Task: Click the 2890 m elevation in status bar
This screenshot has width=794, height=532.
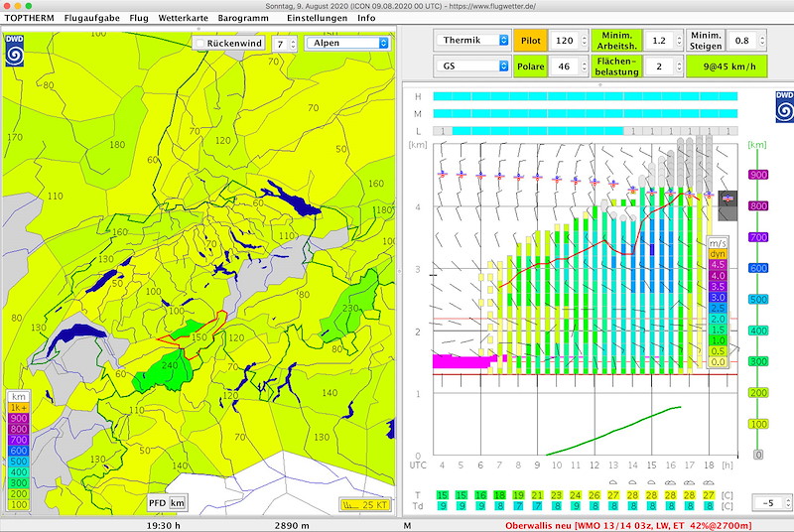Action: point(292,525)
